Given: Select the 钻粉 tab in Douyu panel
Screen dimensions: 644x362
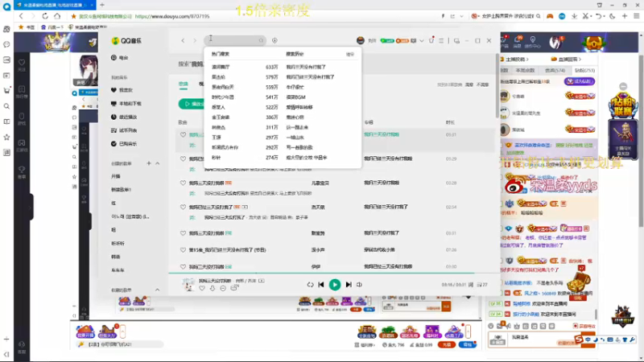Looking at the screenshot, I should pos(584,71).
